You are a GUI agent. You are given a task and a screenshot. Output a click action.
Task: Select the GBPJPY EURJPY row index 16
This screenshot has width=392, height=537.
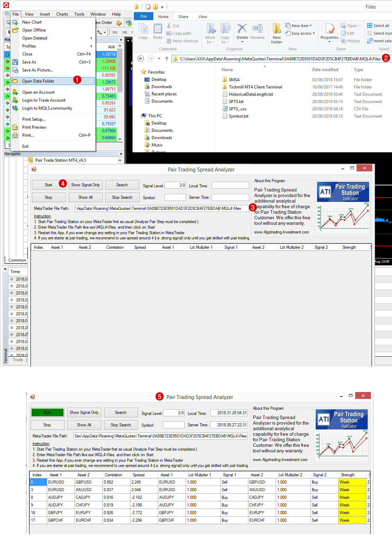(x=199, y=513)
